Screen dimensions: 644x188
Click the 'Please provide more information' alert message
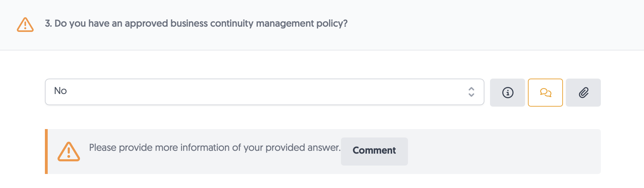tap(215, 148)
